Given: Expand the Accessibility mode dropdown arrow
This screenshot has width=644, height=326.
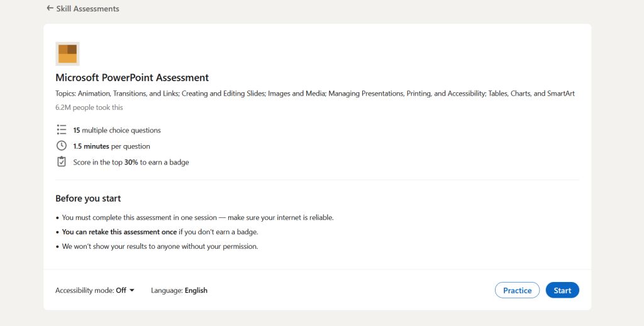Looking at the screenshot, I should pyautogui.click(x=132, y=290).
